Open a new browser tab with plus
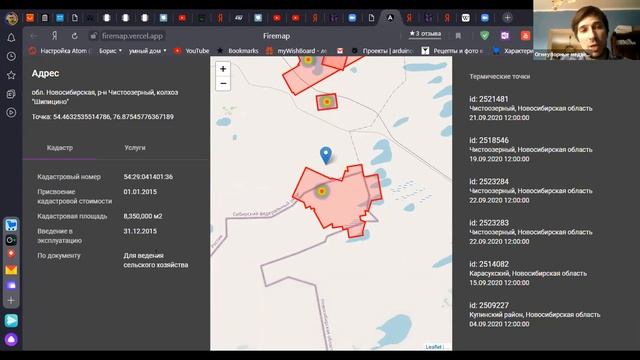The width and height of the screenshot is (640, 360). (x=507, y=18)
